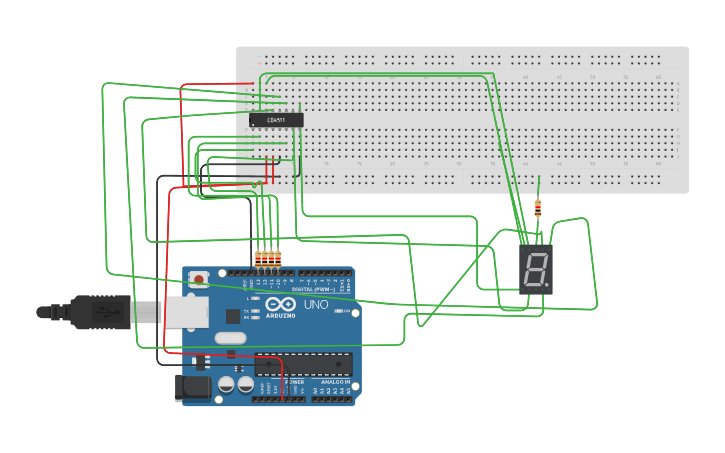
Task: Click the POWER header label on Arduino
Action: [295, 382]
